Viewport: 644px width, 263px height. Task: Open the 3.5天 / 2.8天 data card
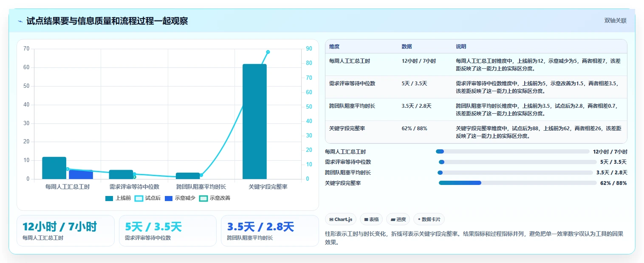(x=270, y=231)
